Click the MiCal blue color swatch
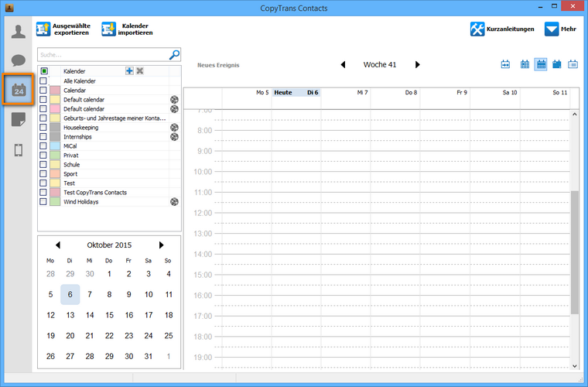The height and width of the screenshot is (387, 588). coord(55,146)
